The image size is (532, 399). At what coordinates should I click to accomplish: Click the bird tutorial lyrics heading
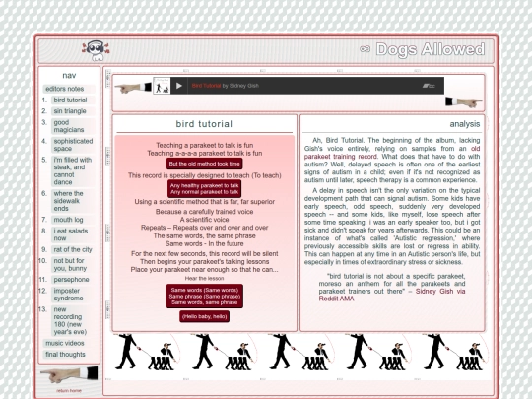coord(204,124)
